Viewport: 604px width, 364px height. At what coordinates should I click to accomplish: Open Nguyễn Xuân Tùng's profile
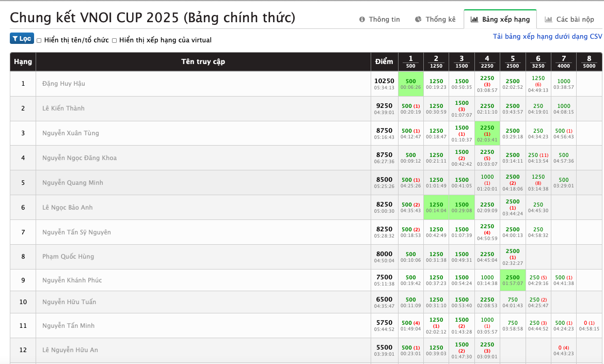[71, 133]
